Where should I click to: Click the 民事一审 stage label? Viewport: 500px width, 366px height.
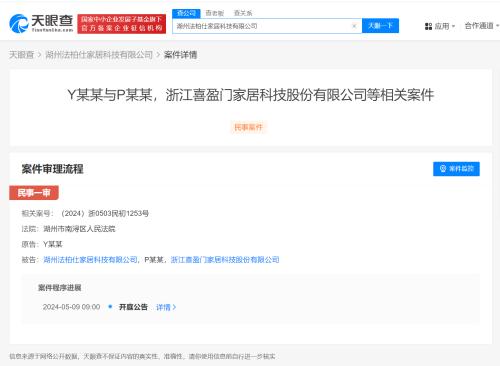point(34,193)
